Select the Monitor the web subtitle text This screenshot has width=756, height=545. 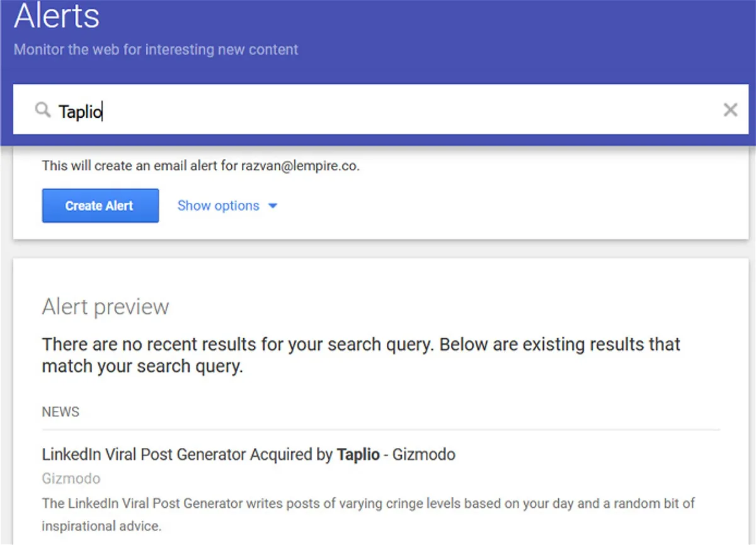156,49
